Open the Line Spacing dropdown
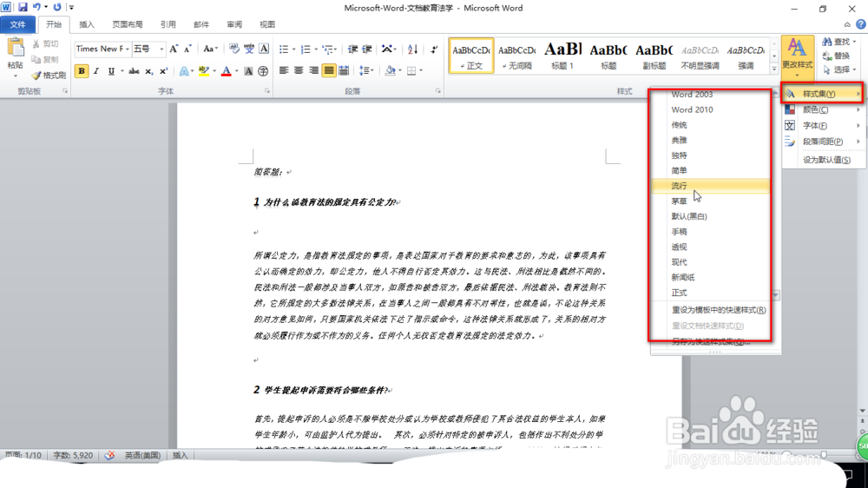 click(x=366, y=70)
